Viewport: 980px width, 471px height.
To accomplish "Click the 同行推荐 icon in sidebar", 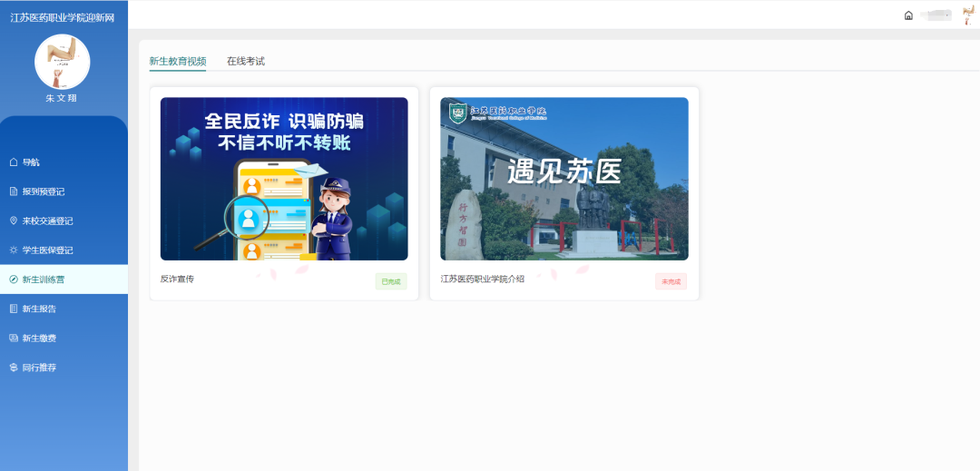I will click(x=14, y=368).
